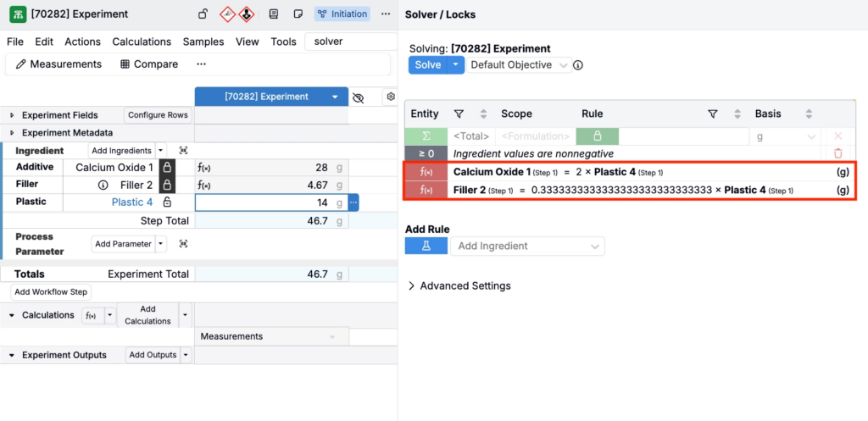868x421 pixels.
Task: Click the Entity column filter icon
Action: click(x=459, y=114)
